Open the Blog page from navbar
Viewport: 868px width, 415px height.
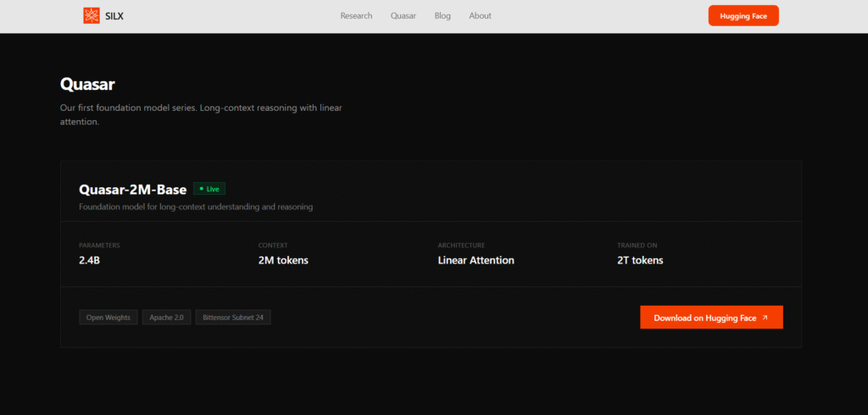[x=442, y=16]
